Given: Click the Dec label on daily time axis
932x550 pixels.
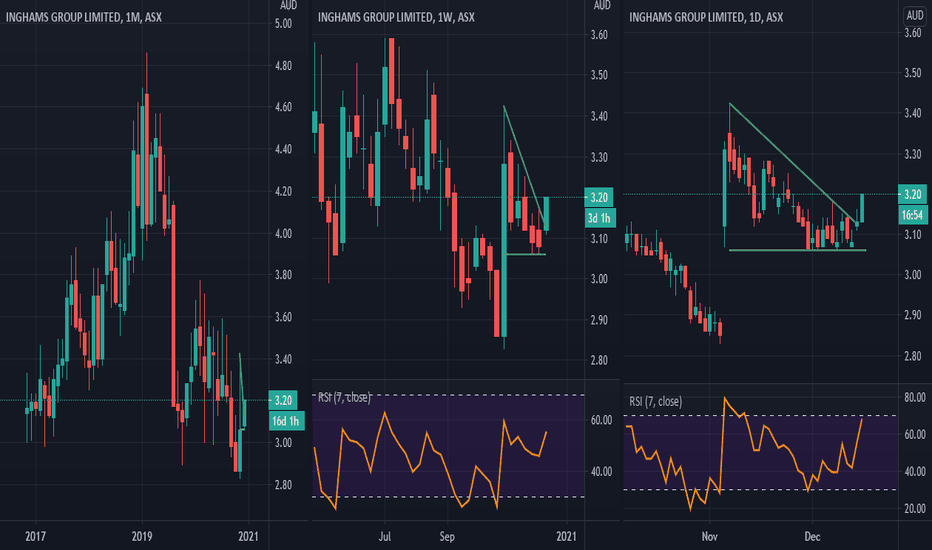Looking at the screenshot, I should click(x=813, y=536).
